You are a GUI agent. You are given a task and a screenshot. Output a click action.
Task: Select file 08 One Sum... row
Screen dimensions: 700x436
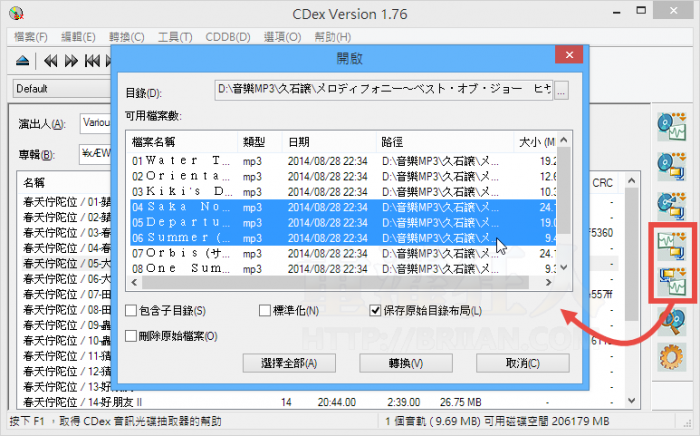343,269
